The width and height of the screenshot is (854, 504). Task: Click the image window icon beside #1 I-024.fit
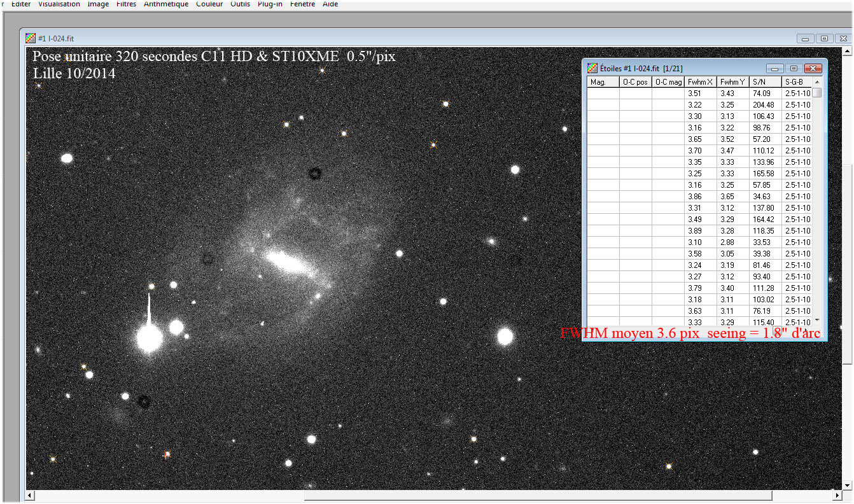click(30, 38)
